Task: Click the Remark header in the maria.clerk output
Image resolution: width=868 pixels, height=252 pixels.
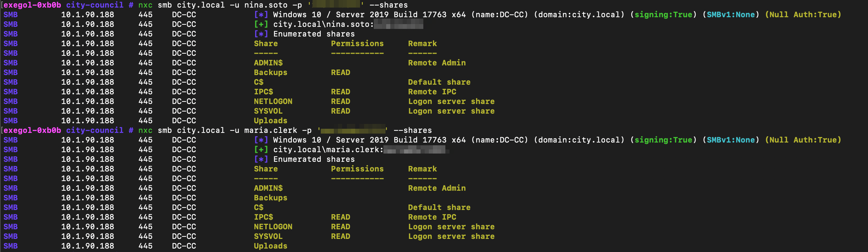Action: 422,169
